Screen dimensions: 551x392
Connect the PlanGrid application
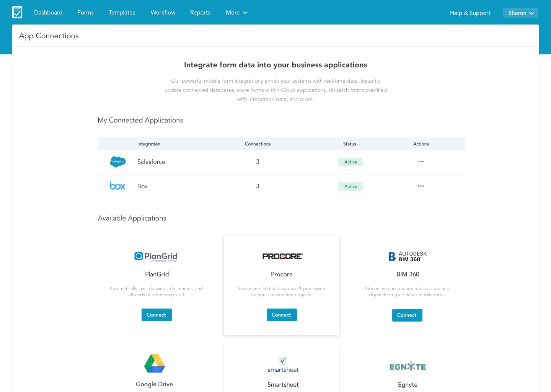[156, 315]
